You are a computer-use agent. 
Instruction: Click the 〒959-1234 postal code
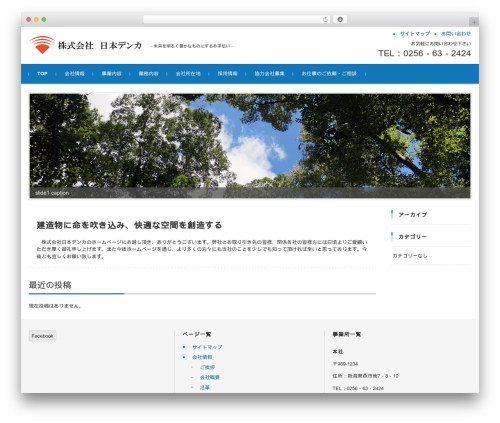point(345,364)
